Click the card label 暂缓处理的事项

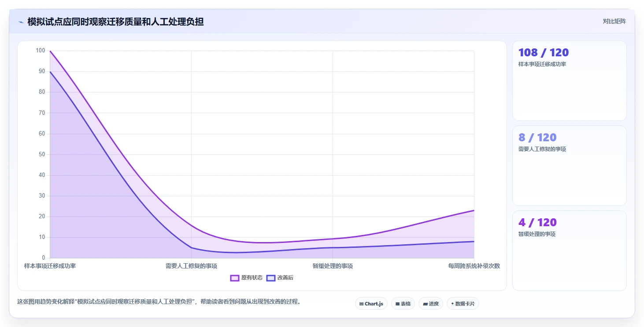537,234
